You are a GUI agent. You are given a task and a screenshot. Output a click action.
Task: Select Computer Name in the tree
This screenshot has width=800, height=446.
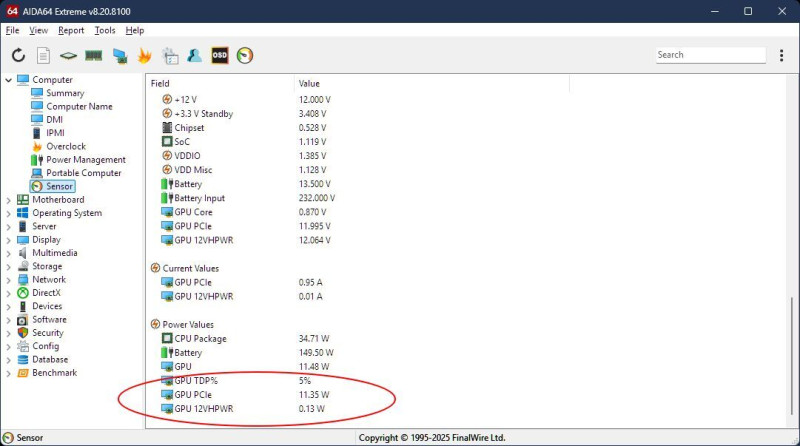(79, 106)
